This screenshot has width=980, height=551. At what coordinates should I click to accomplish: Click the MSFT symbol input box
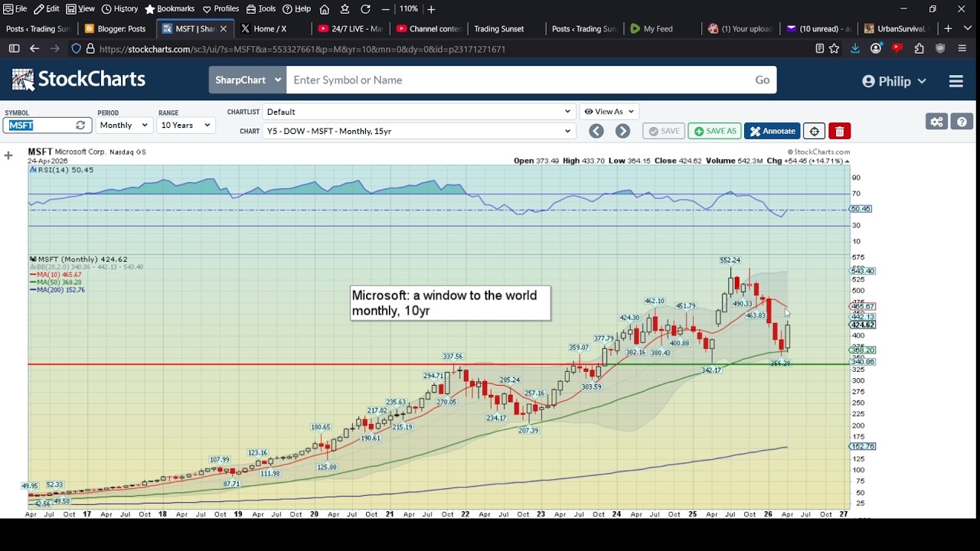tap(39, 125)
